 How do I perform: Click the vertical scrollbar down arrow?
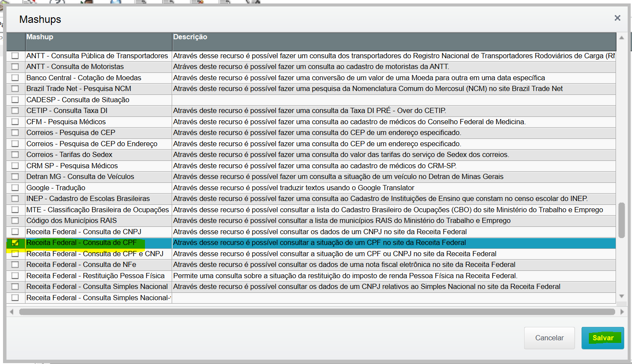pos(622,296)
